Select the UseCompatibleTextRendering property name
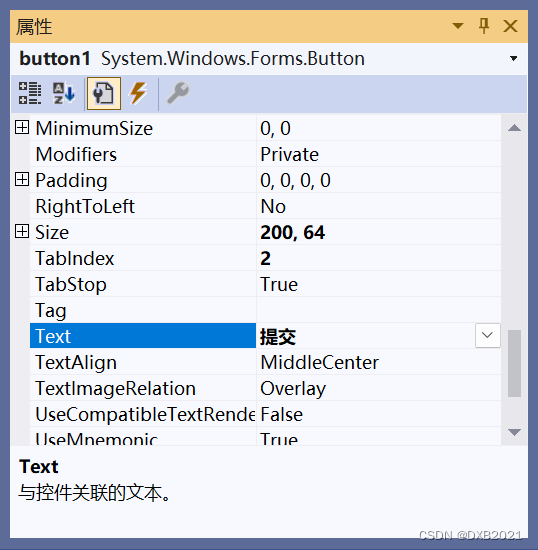Image resolution: width=538 pixels, height=550 pixels. [x=145, y=414]
